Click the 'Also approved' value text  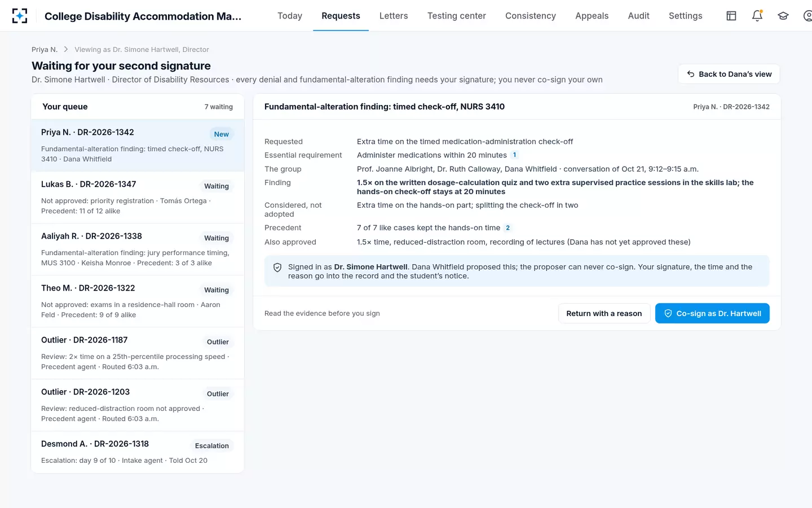524,242
